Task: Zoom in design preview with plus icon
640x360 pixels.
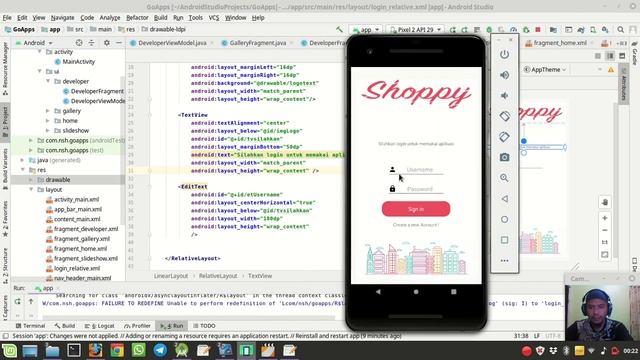Action: 605,218
